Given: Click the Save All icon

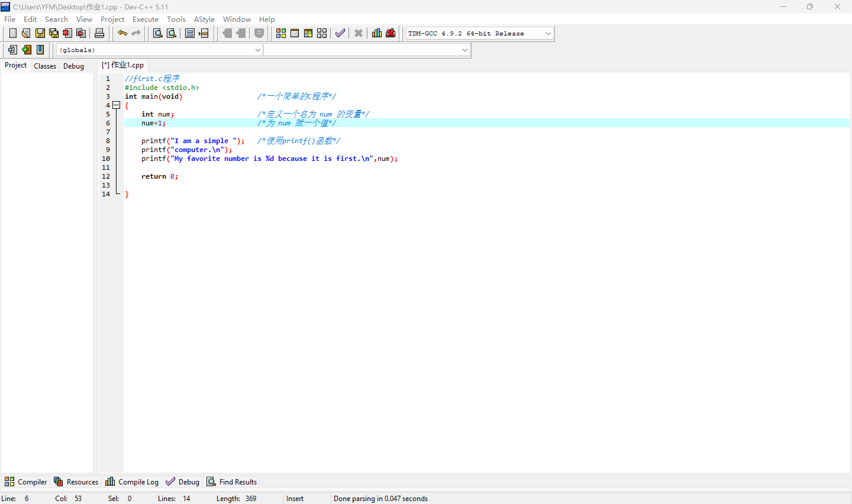Looking at the screenshot, I should pos(54,33).
